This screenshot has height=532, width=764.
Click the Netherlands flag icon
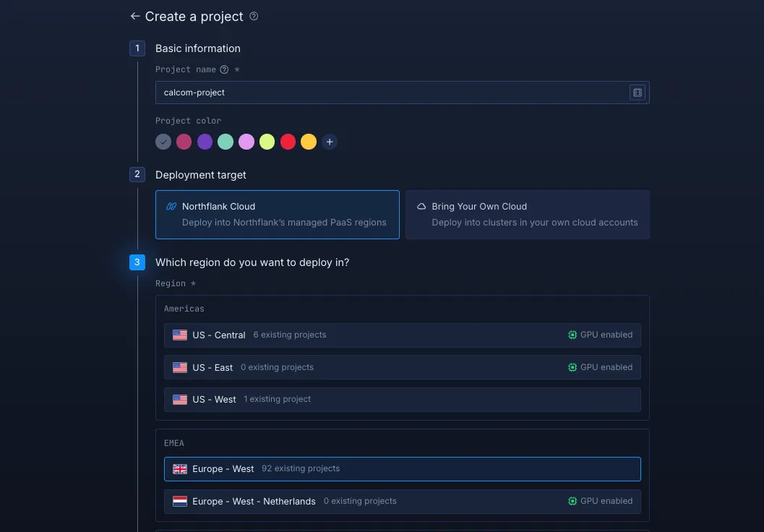pyautogui.click(x=180, y=502)
